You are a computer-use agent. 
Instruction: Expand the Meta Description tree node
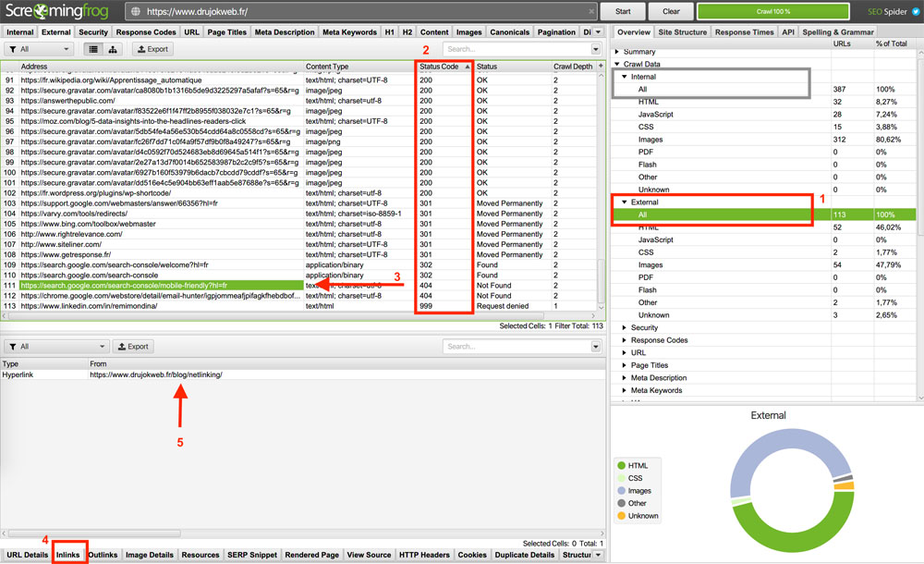pyautogui.click(x=624, y=377)
